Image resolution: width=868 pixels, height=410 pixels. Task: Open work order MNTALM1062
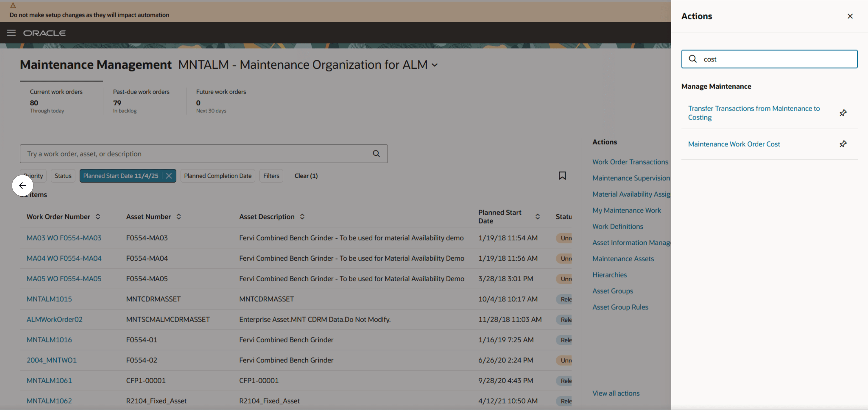pos(49,401)
